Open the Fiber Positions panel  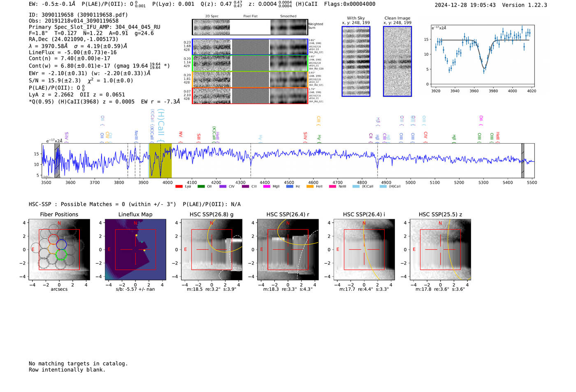tap(59, 250)
